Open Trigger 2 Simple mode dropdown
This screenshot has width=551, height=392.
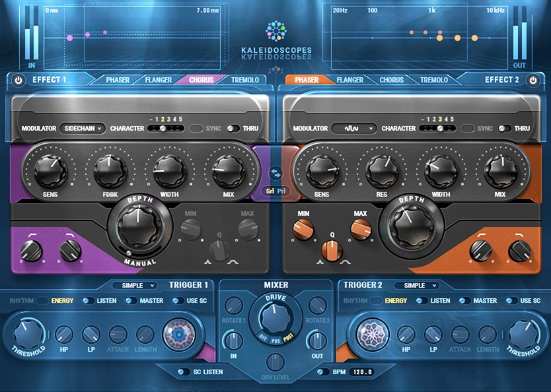click(417, 285)
